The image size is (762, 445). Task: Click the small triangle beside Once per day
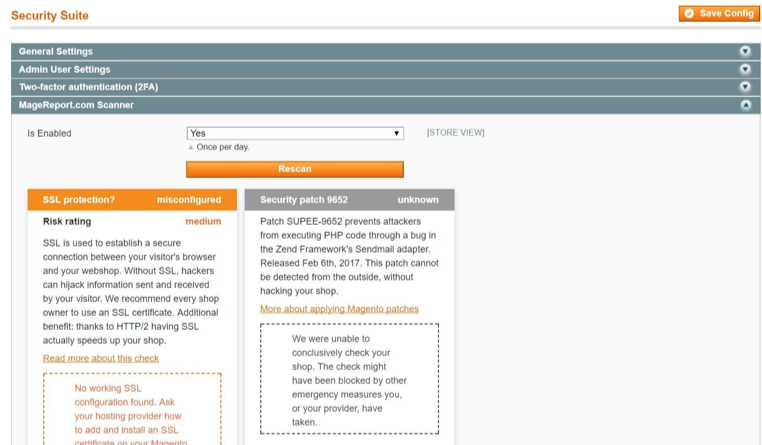click(x=190, y=147)
